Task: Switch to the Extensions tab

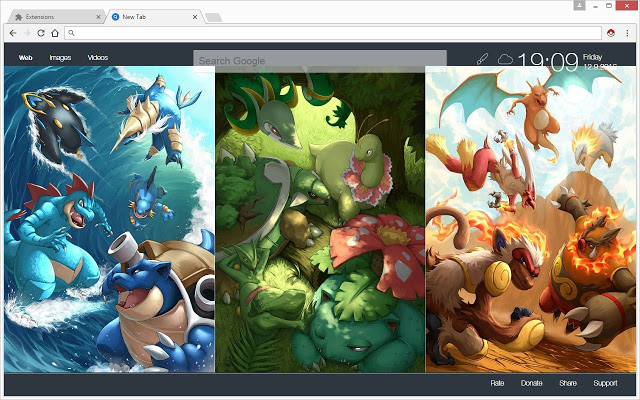Action: pyautogui.click(x=57, y=17)
